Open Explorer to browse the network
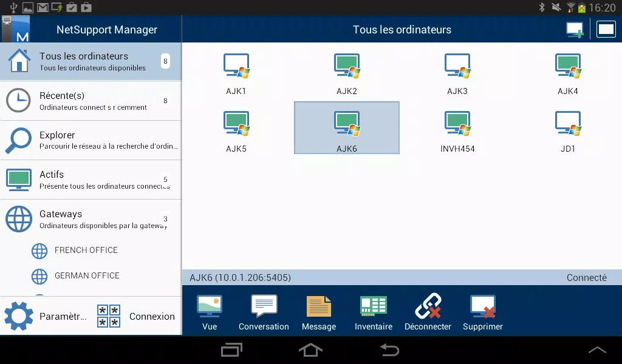The width and height of the screenshot is (622, 364). [91, 140]
